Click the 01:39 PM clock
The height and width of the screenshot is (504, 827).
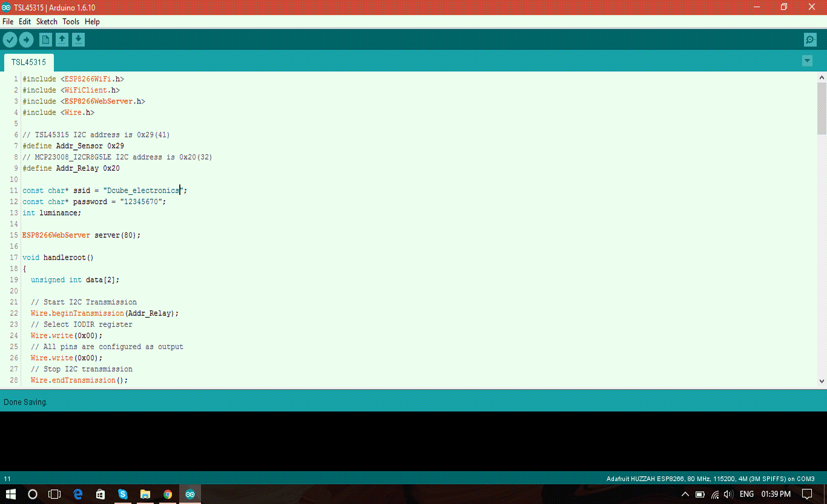[x=776, y=494]
